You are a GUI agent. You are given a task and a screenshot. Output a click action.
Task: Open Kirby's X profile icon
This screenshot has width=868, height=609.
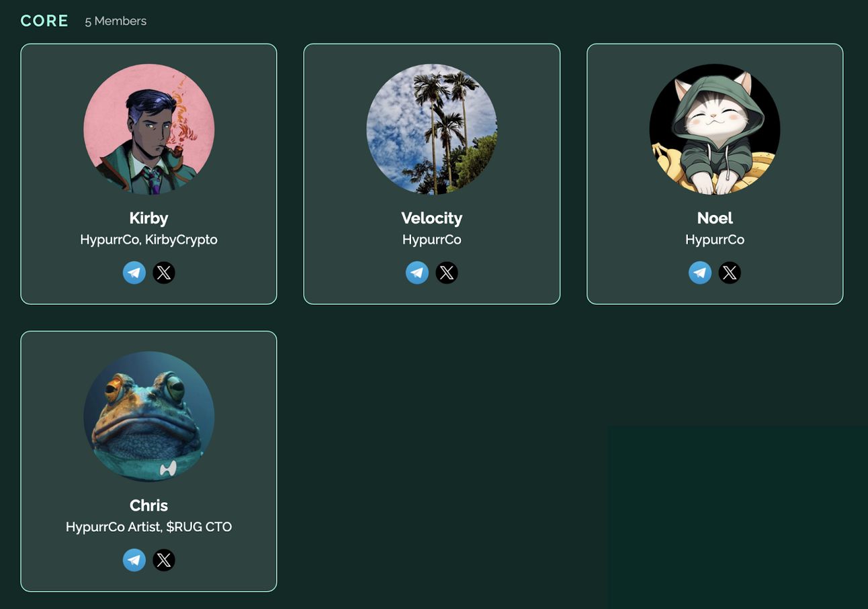pos(164,273)
